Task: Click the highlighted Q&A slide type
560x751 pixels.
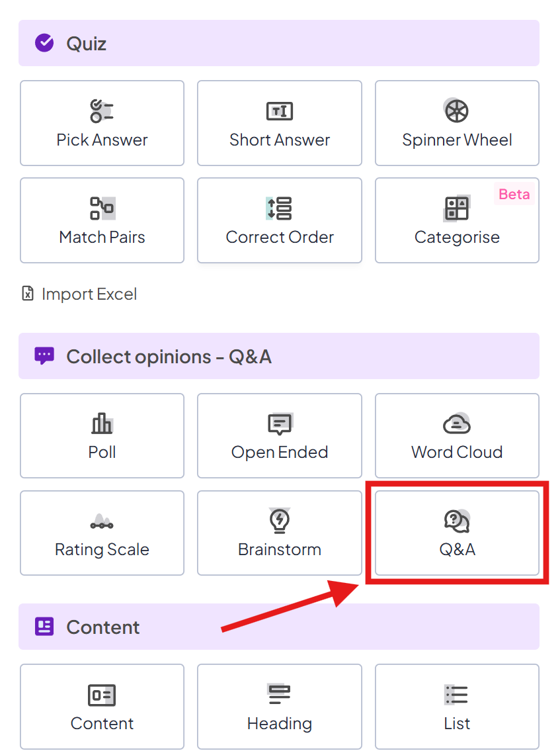Action: point(456,533)
